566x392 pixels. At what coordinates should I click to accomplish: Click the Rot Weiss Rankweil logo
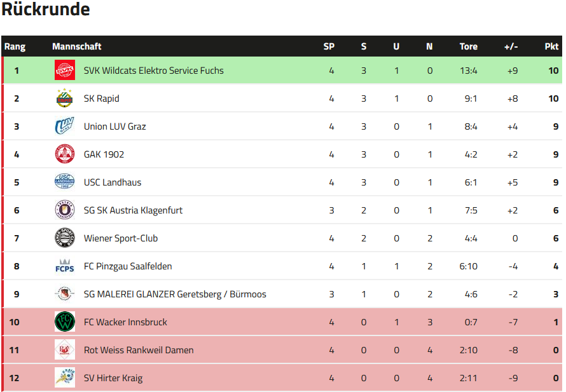[x=64, y=350]
